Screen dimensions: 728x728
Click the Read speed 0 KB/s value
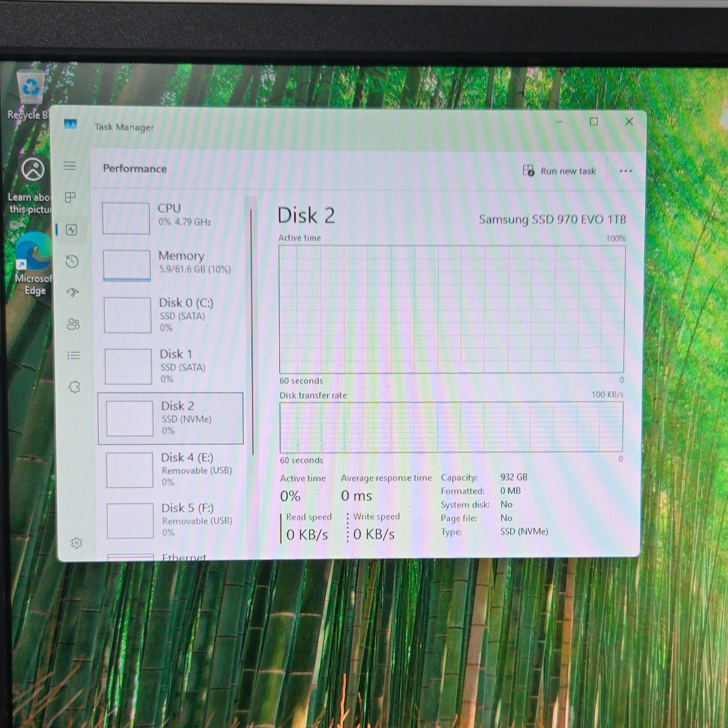click(x=307, y=535)
